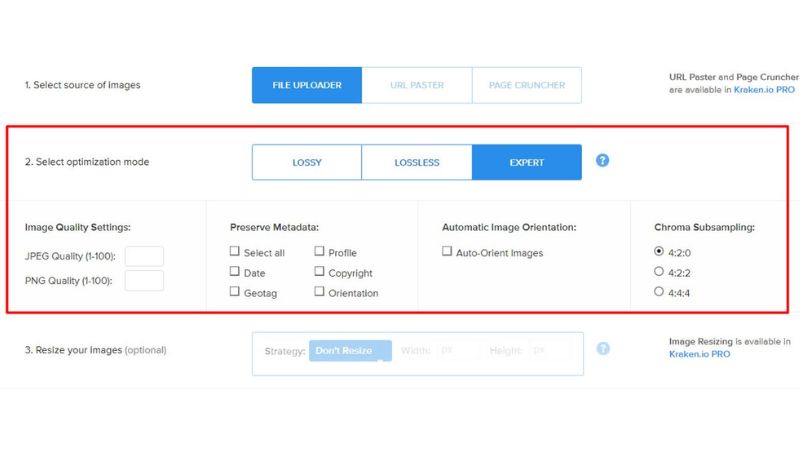Open the Don't Resize strategy dropdown

coord(351,351)
